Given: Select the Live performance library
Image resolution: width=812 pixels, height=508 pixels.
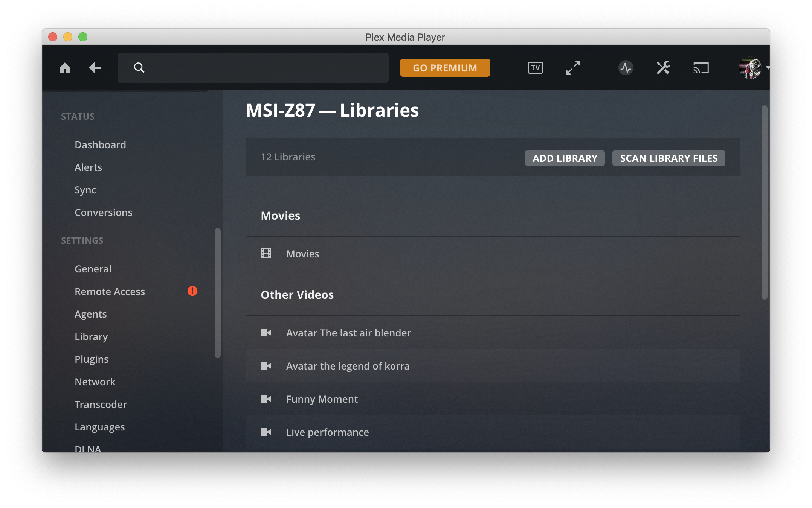Looking at the screenshot, I should 493,432.
